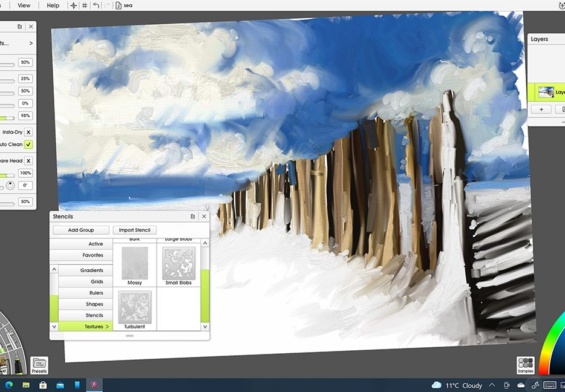Viewport: 565px width, 392px height.
Task: Open the Presets folder pod
Action: (39, 365)
